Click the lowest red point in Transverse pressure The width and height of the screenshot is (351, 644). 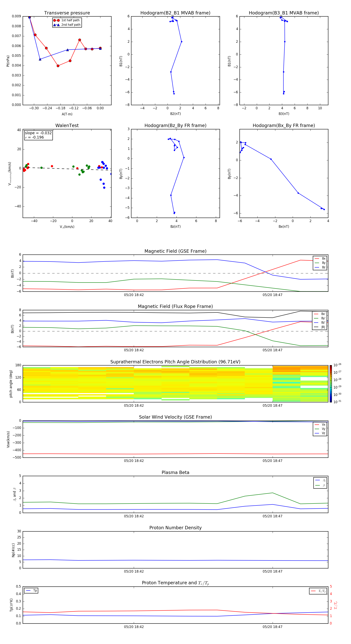pos(58,66)
